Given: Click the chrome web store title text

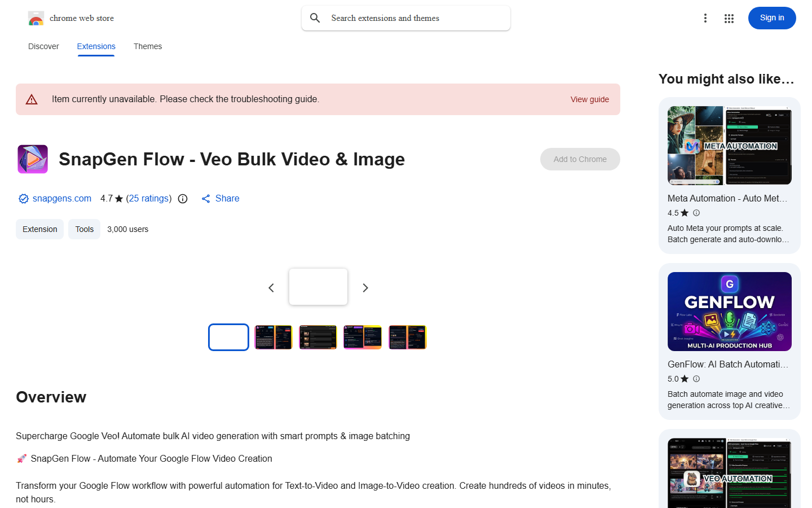Looking at the screenshot, I should click(82, 18).
